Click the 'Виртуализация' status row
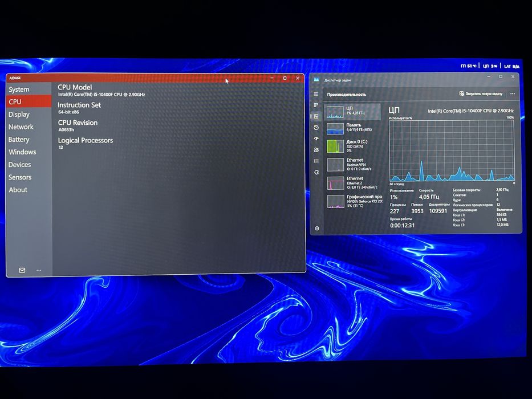This screenshot has width=532, height=399. [483, 210]
